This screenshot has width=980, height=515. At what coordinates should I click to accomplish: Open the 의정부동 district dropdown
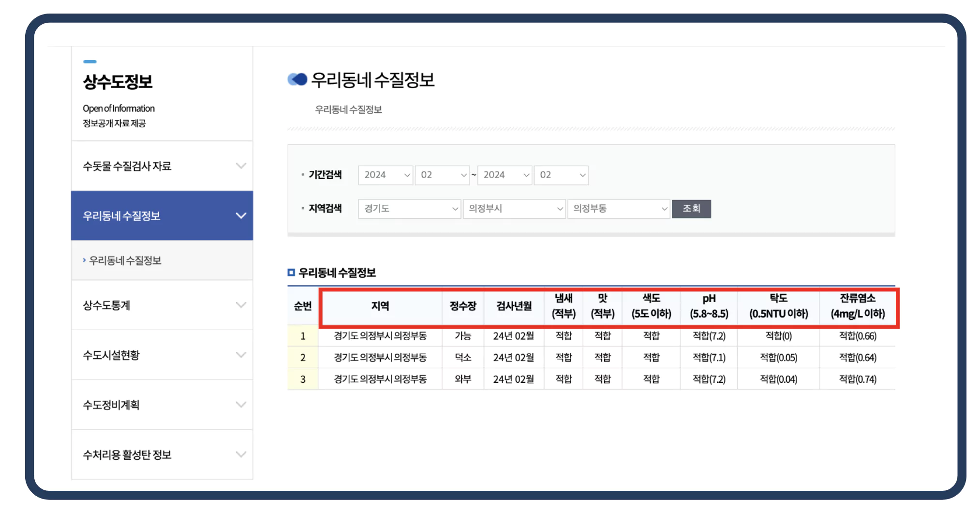tap(619, 209)
